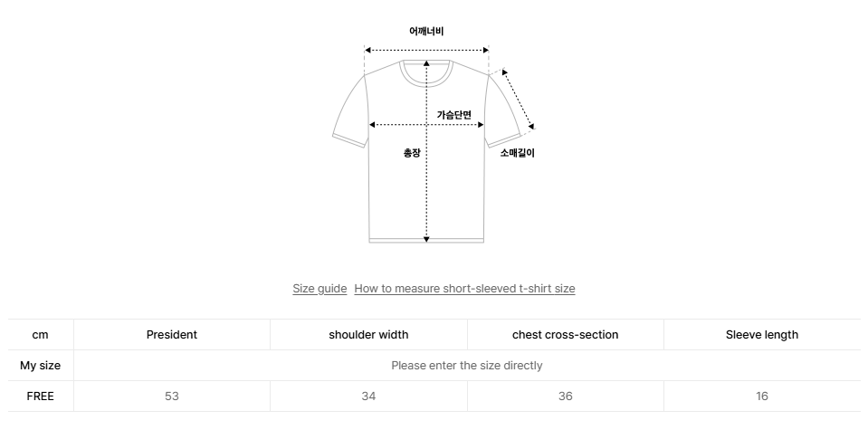Image resolution: width=868 pixels, height=430 pixels.
Task: Click the shoulder width column header
Action: pos(368,335)
